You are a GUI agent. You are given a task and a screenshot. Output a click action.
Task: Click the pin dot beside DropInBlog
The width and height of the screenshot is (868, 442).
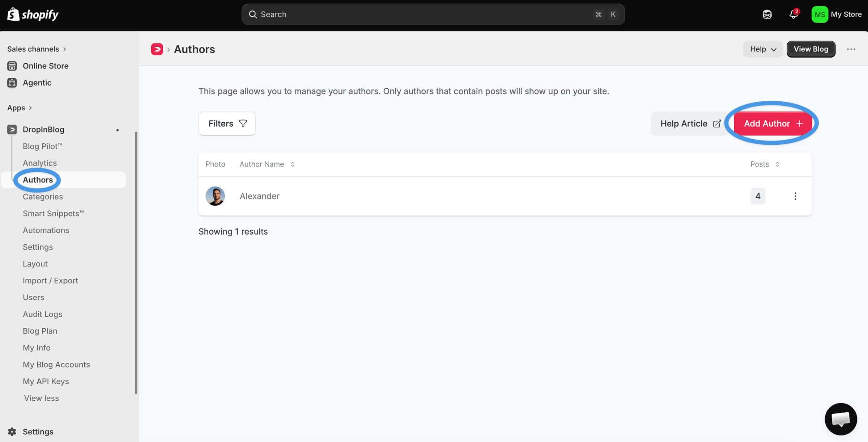(x=117, y=130)
